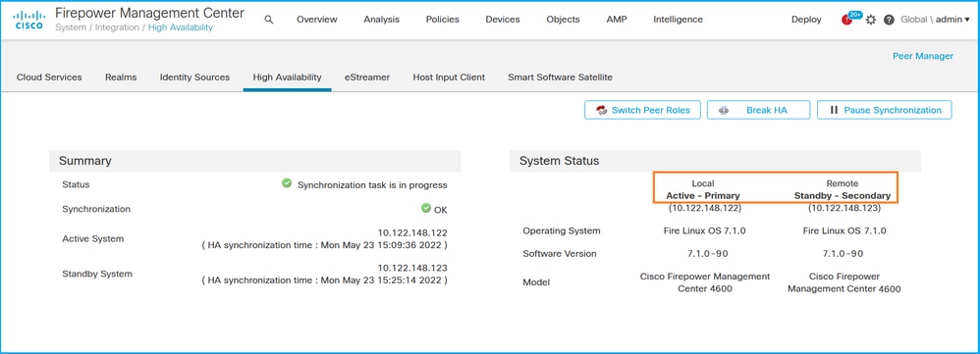980x354 pixels.
Task: Click the green check beside Synchronization OK
Action: (x=426, y=208)
